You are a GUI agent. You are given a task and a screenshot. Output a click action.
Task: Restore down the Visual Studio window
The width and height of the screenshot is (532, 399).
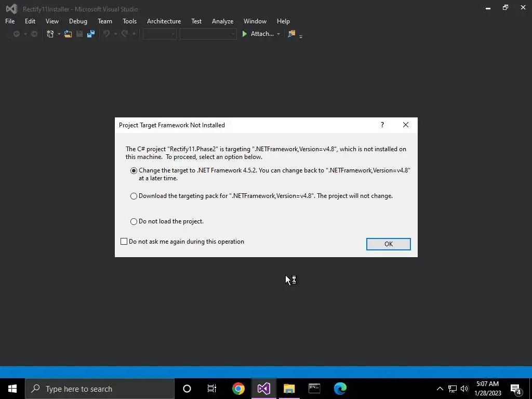pos(506,7)
